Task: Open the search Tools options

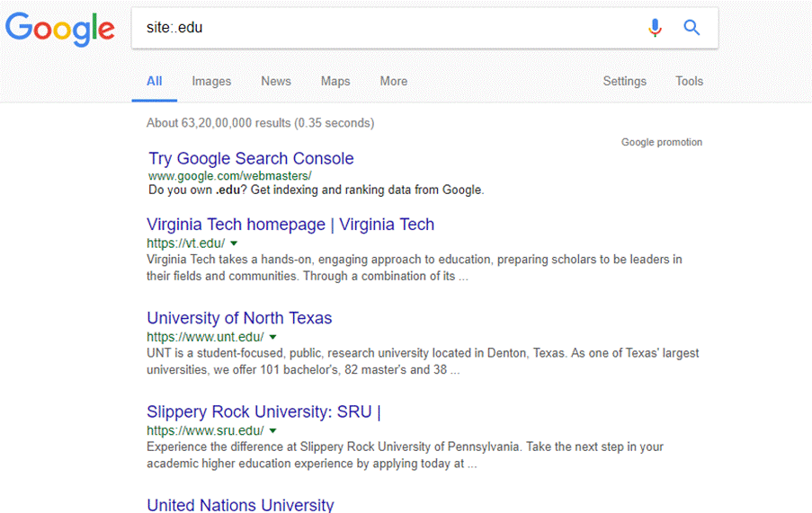Action: [689, 81]
